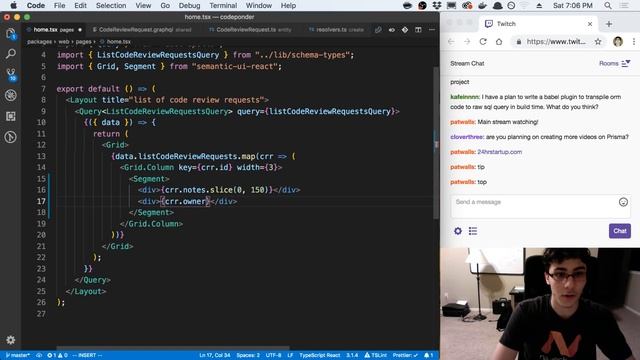The width and height of the screenshot is (640, 360).
Task: Click the vertical scrollbar of the code editor
Action: (x=436, y=143)
